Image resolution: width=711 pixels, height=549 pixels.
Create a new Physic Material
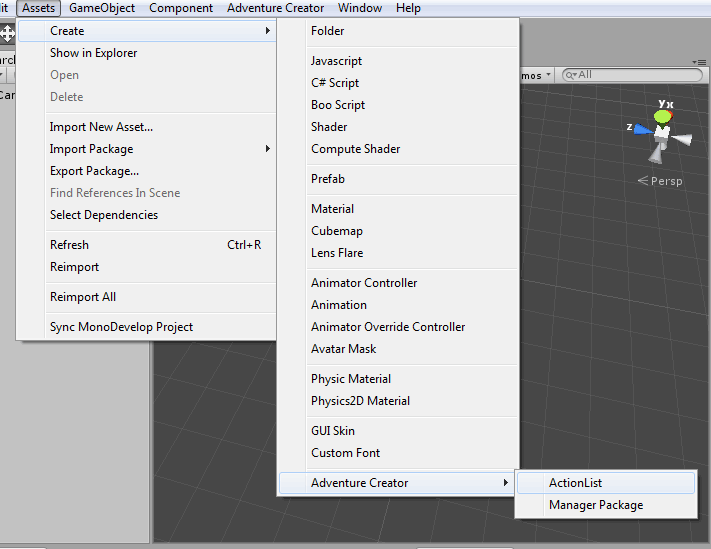[398, 379]
